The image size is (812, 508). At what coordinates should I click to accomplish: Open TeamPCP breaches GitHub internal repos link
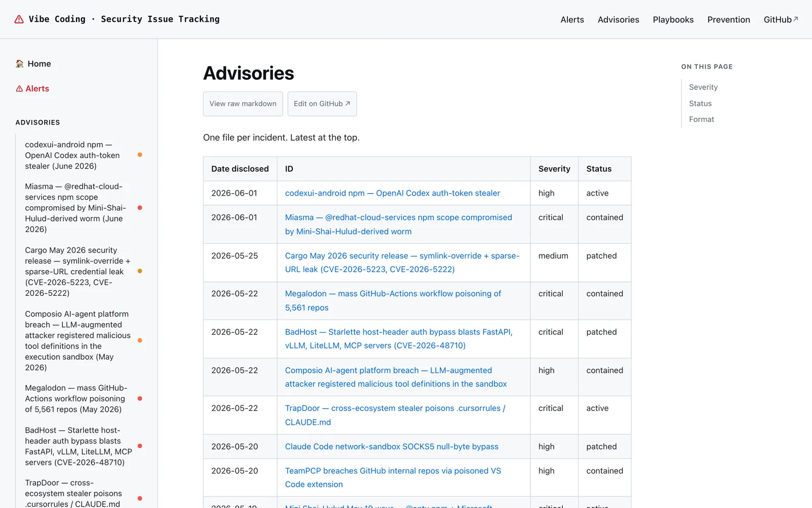point(393,478)
